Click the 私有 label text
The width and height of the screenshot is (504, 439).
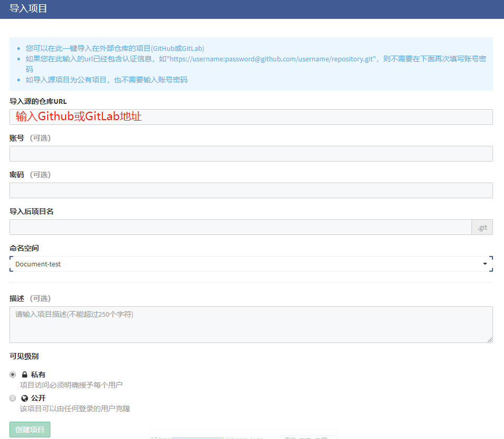(38, 375)
